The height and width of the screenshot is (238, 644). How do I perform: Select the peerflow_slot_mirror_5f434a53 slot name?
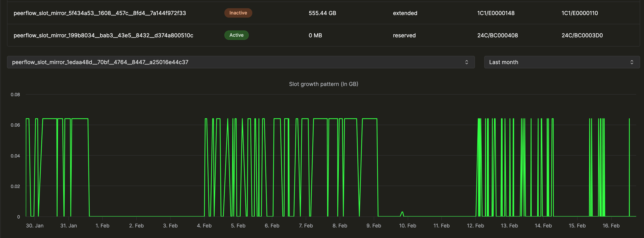tap(100, 13)
